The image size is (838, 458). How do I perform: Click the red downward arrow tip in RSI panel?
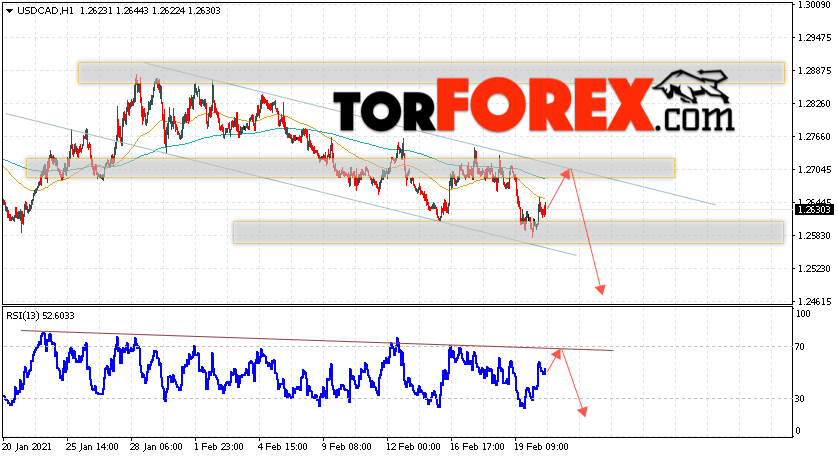tap(583, 412)
